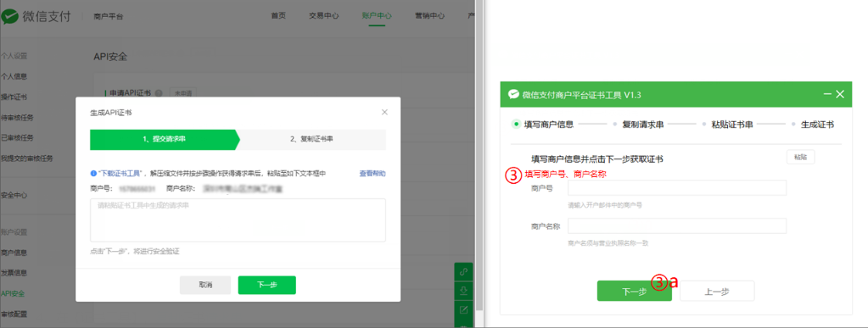Switch to the 营销中心 tab

tap(429, 15)
